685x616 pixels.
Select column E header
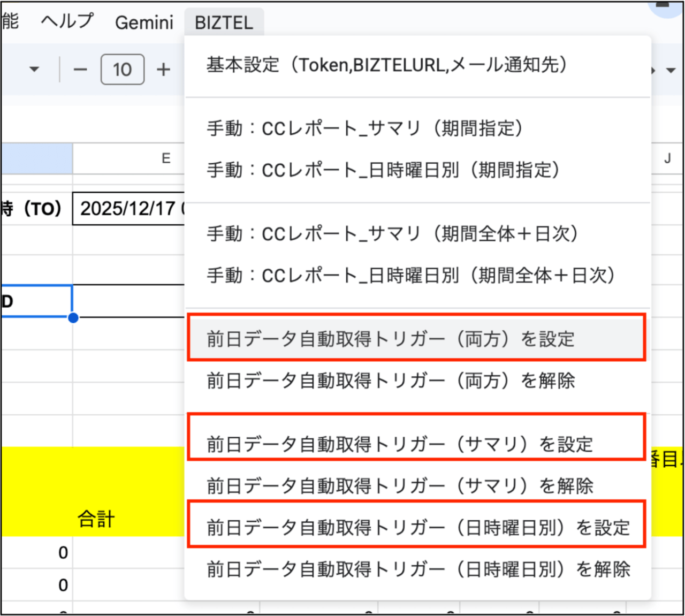(x=166, y=158)
